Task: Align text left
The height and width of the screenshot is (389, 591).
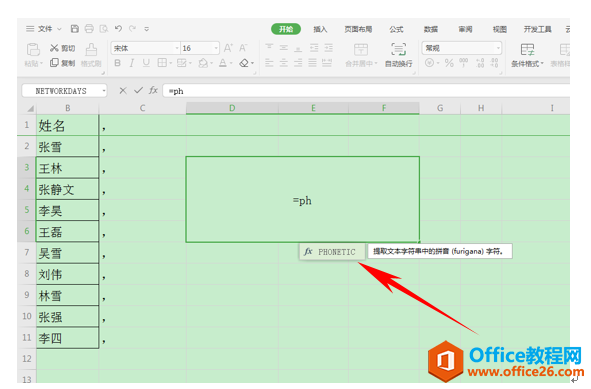Action: (x=269, y=63)
